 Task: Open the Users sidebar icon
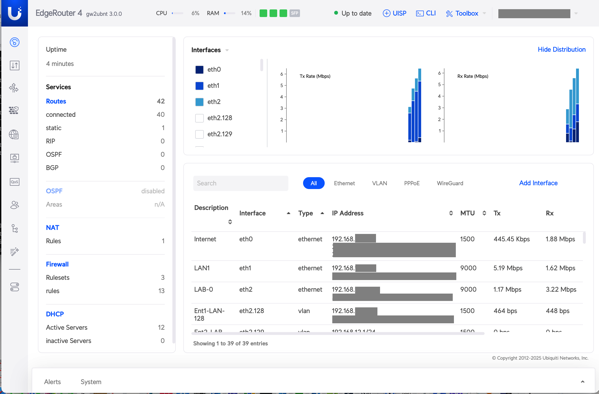tap(15, 205)
